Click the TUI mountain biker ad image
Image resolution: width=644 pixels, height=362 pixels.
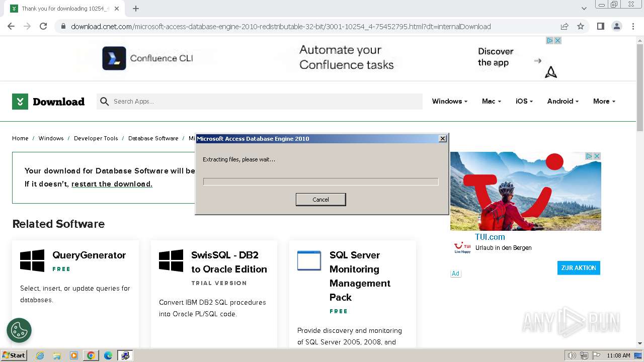tap(526, 191)
